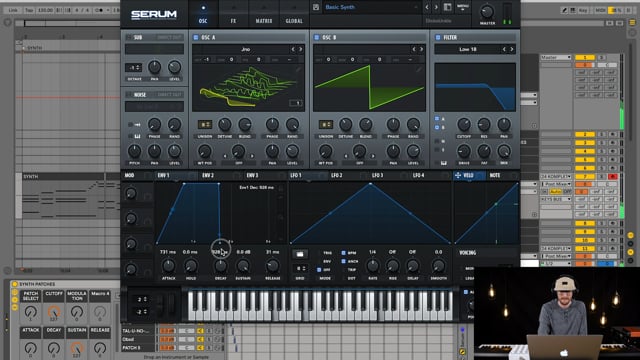Click the Cutoff macro knob in Synth Patches
The image size is (640, 360).
tap(53, 312)
